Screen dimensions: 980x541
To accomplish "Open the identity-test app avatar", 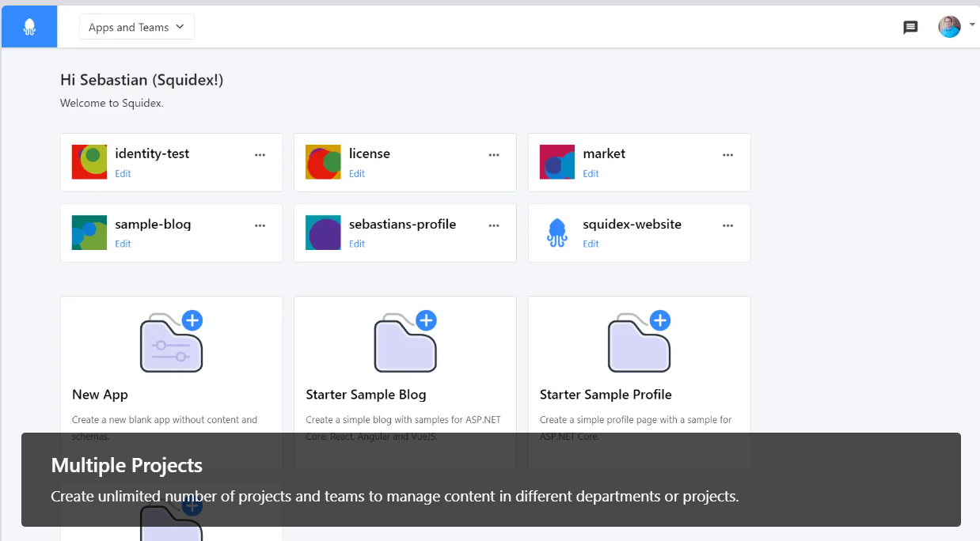I will tap(89, 162).
